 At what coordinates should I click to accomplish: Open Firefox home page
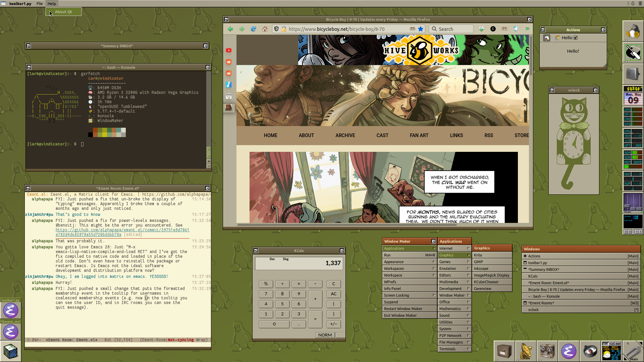[265, 29]
